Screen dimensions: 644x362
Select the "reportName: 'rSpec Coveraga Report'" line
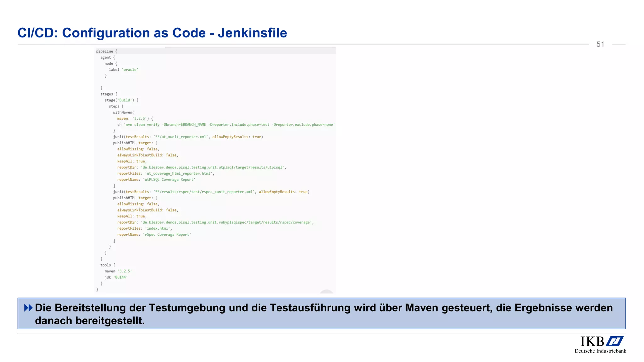pyautogui.click(x=154, y=235)
